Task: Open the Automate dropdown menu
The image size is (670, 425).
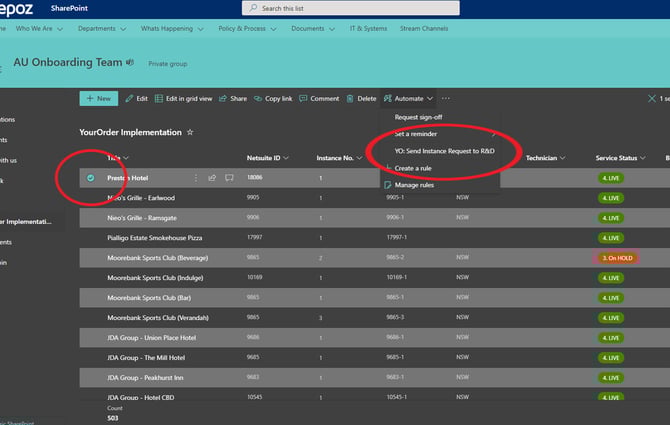Action: click(x=409, y=99)
